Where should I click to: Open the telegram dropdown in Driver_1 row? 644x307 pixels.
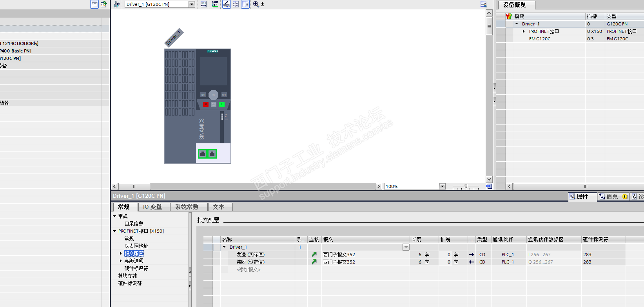[x=406, y=247]
